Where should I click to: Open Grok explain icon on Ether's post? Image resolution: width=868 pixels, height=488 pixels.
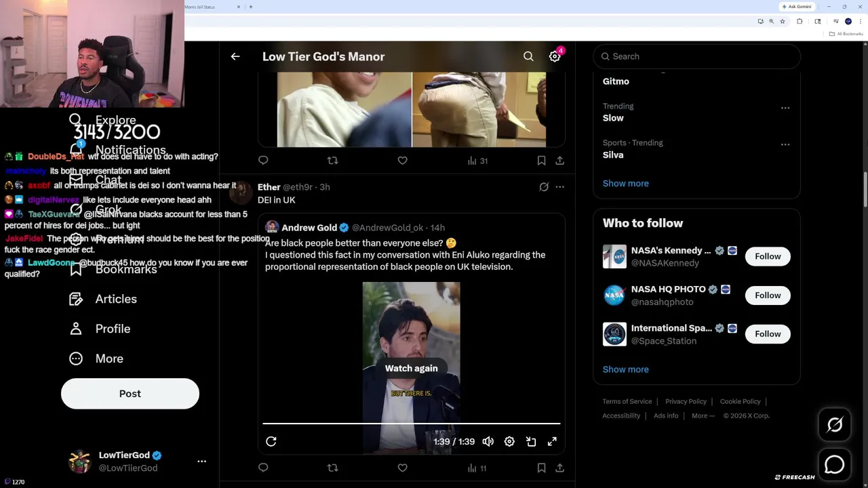pyautogui.click(x=544, y=187)
